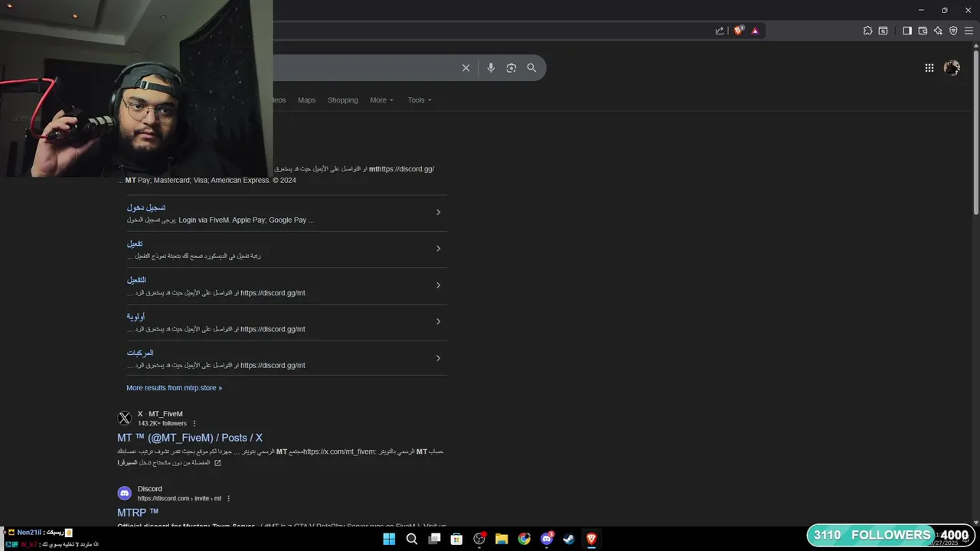
Task: Open File Explorer from taskbar
Action: point(501,539)
